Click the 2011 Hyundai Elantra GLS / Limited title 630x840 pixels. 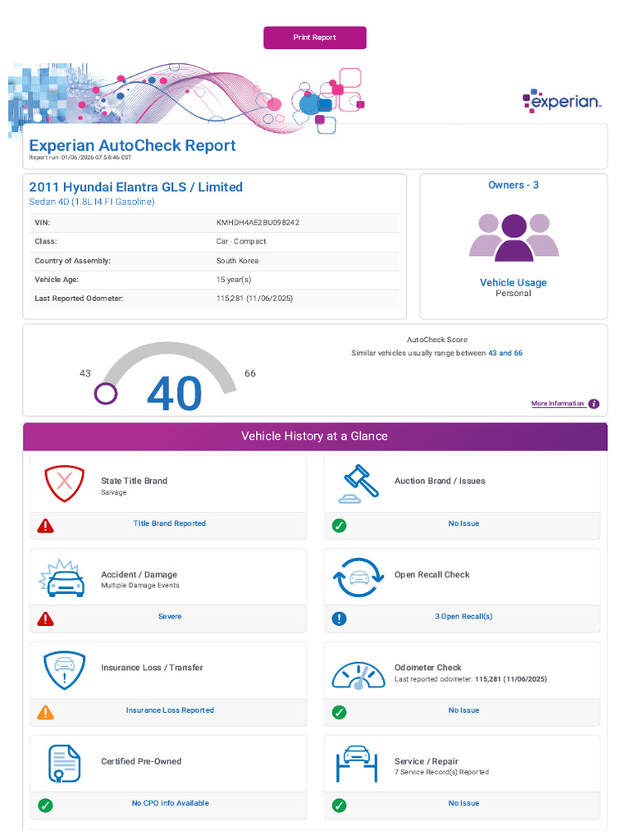pos(136,187)
